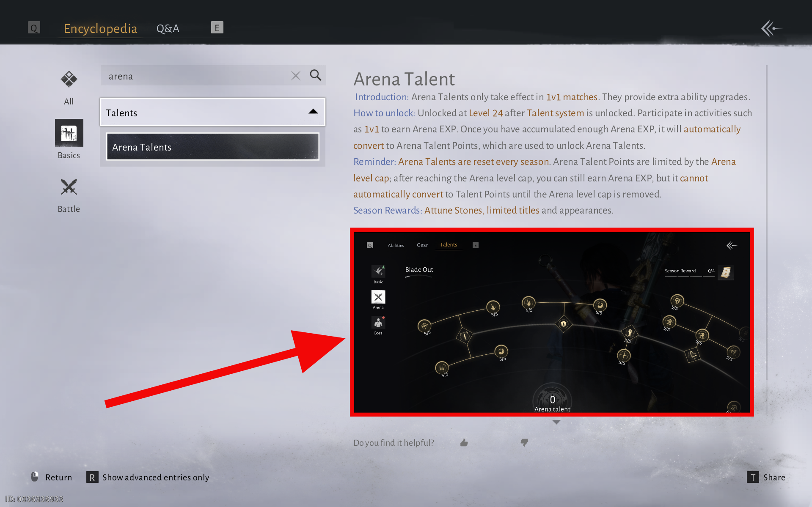Switch to the Encyclopedia tab
This screenshot has width=812, height=507.
click(x=100, y=28)
